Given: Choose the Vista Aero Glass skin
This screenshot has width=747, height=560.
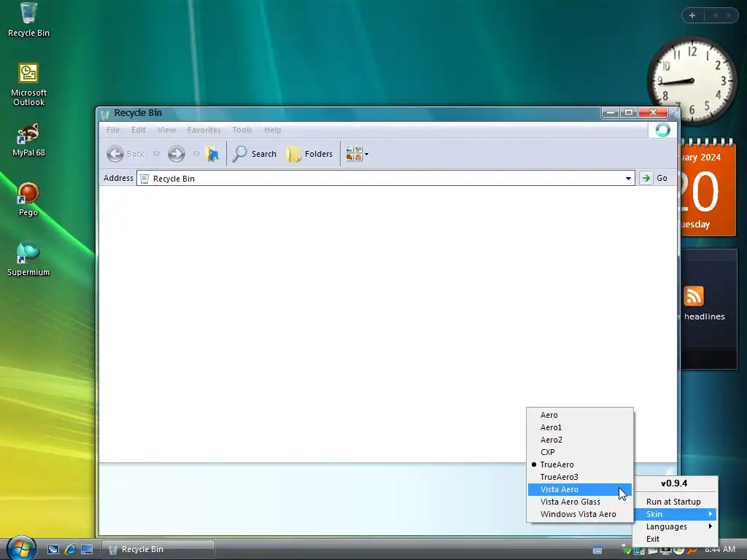Looking at the screenshot, I should pyautogui.click(x=580, y=502).
